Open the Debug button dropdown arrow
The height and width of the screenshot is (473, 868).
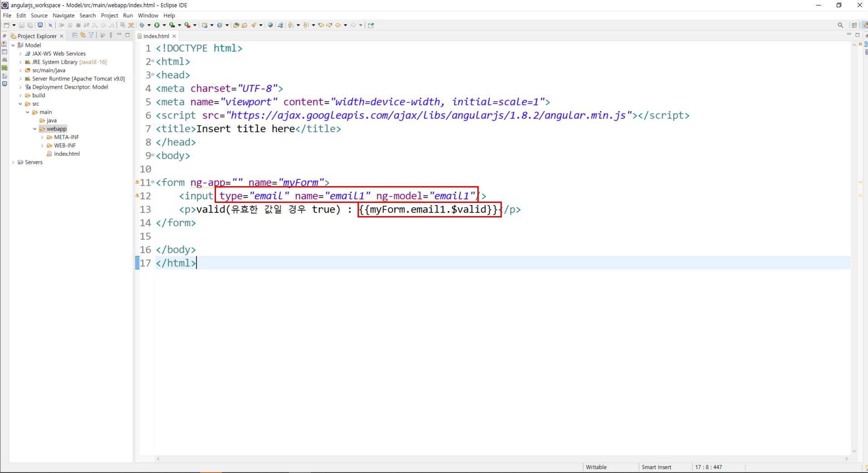[149, 25]
